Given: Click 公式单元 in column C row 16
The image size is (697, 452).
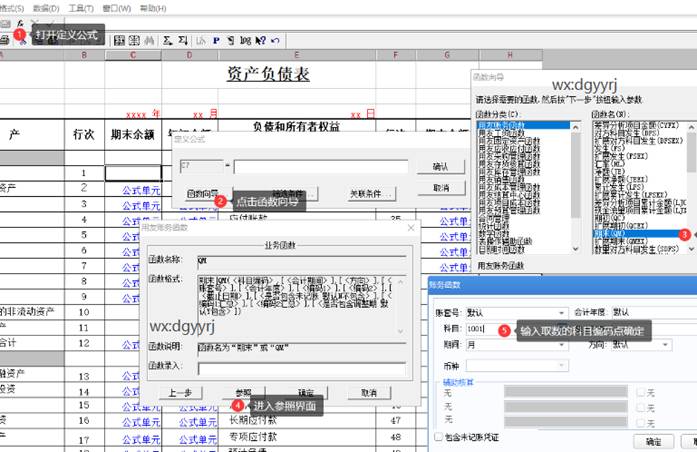Looking at the screenshot, I should [x=141, y=421].
